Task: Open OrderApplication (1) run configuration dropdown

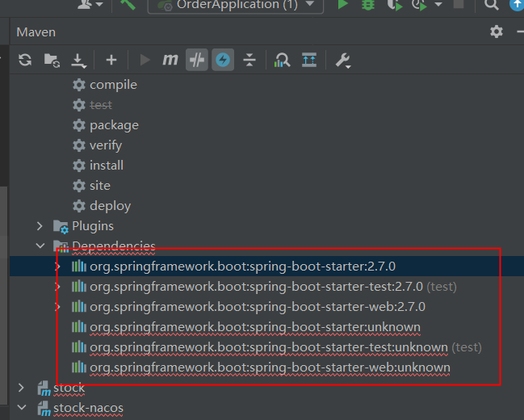Action: (x=236, y=5)
